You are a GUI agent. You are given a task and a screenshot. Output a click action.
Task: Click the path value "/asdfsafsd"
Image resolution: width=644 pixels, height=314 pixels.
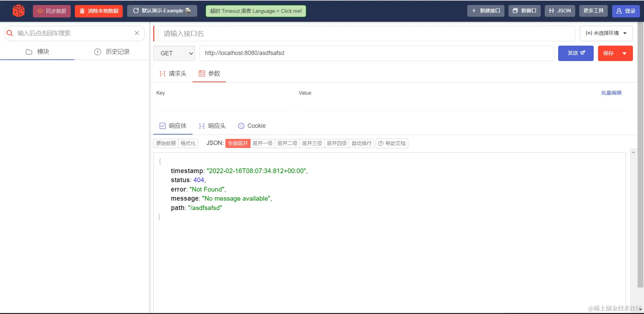pyautogui.click(x=205, y=208)
